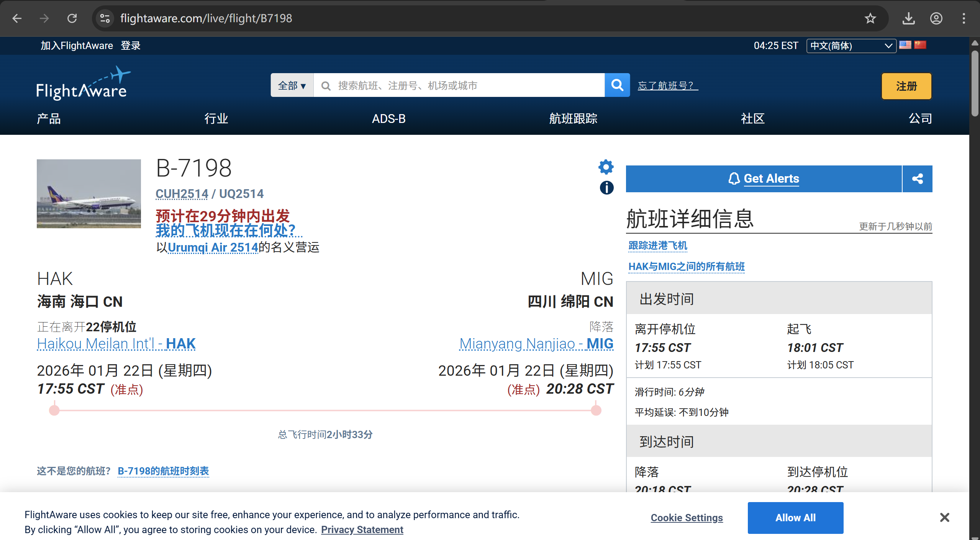Open Haikou Meilan Int'l - HAK airport link

[x=116, y=344]
